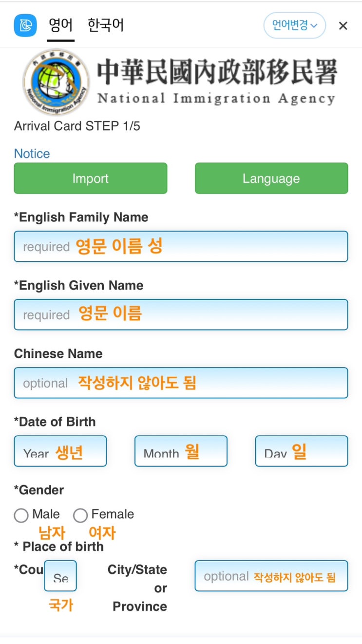Tap the blue translator app icon

(25, 25)
